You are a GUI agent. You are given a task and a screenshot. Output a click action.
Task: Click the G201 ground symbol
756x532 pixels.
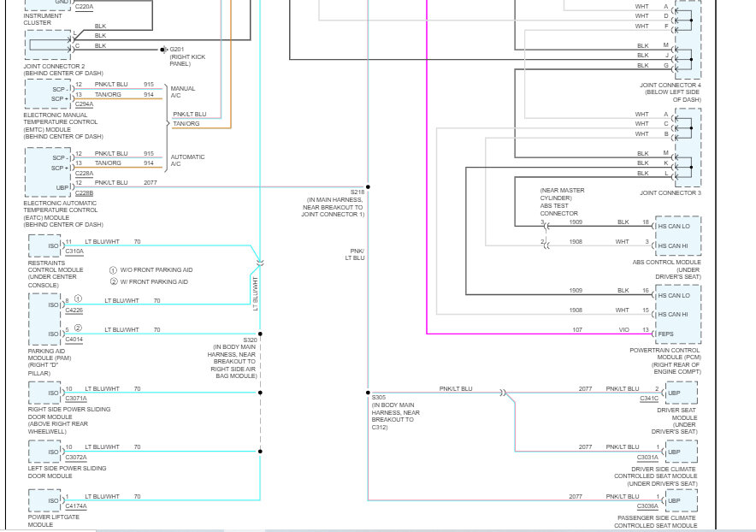tap(163, 50)
